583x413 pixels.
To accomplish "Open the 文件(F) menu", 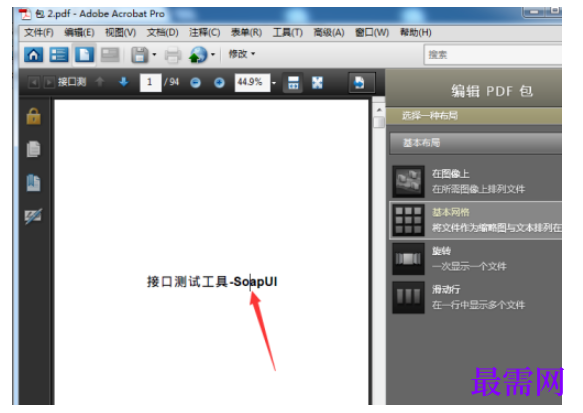I will pyautogui.click(x=39, y=33).
